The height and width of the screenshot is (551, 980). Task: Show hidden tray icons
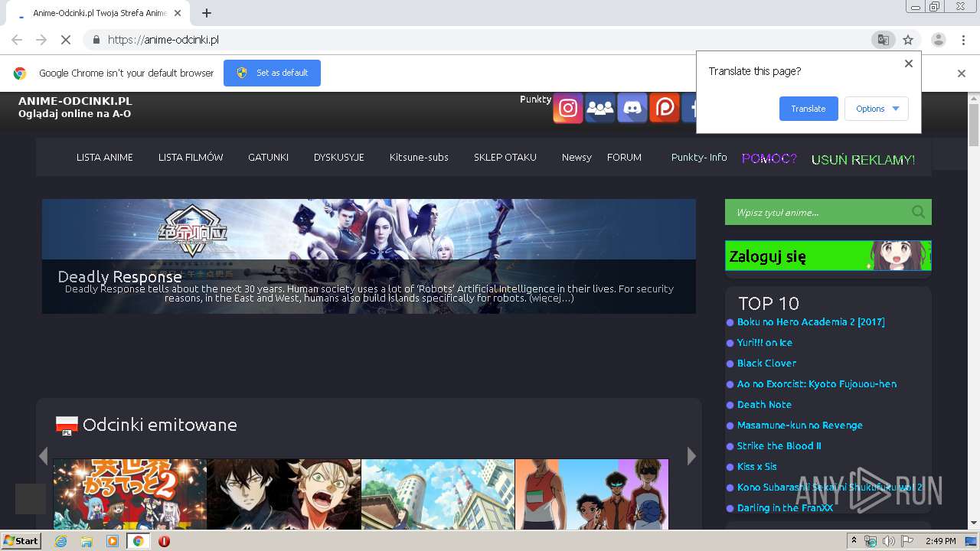854,541
